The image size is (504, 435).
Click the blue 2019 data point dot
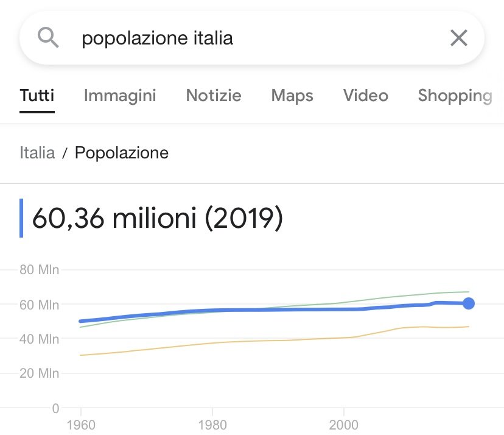coord(468,303)
